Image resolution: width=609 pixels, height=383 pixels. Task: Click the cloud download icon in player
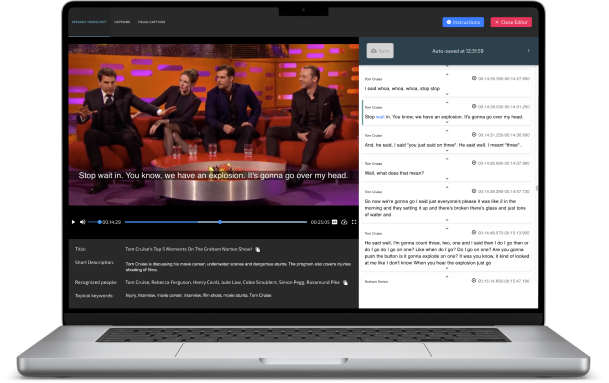[x=344, y=222]
